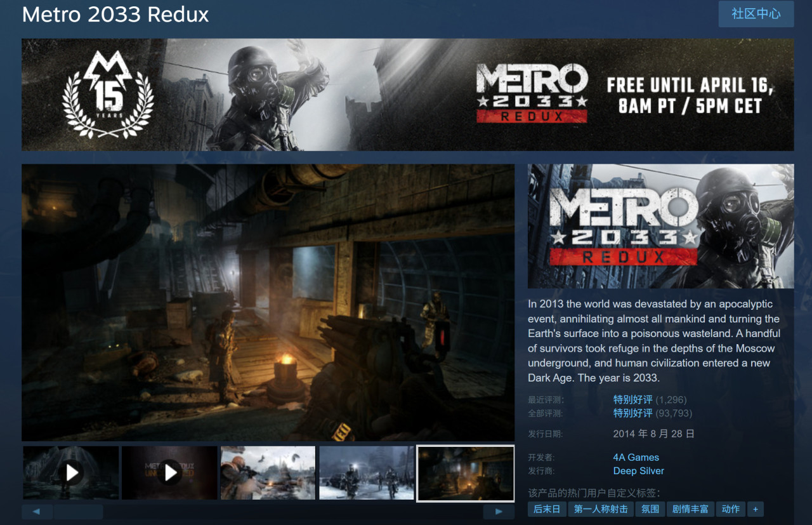The width and height of the screenshot is (812, 525).
Task: Open the 4A Games developer link
Action: 636,457
